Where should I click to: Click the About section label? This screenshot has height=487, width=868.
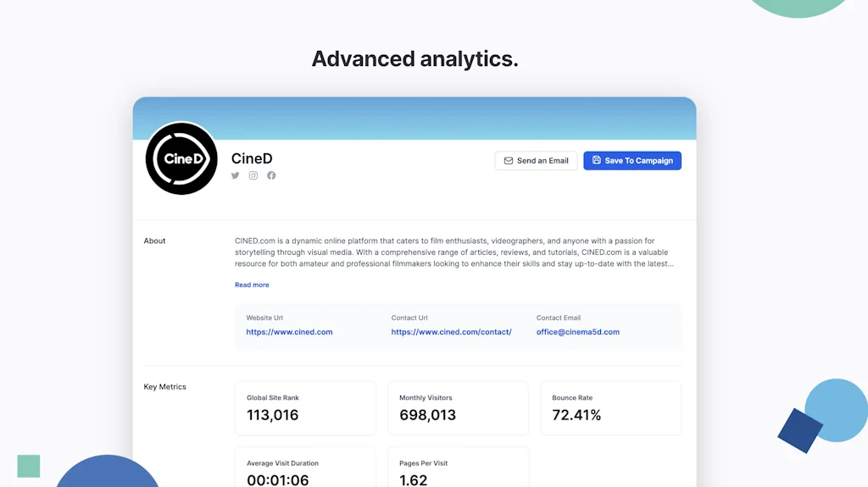click(x=155, y=241)
